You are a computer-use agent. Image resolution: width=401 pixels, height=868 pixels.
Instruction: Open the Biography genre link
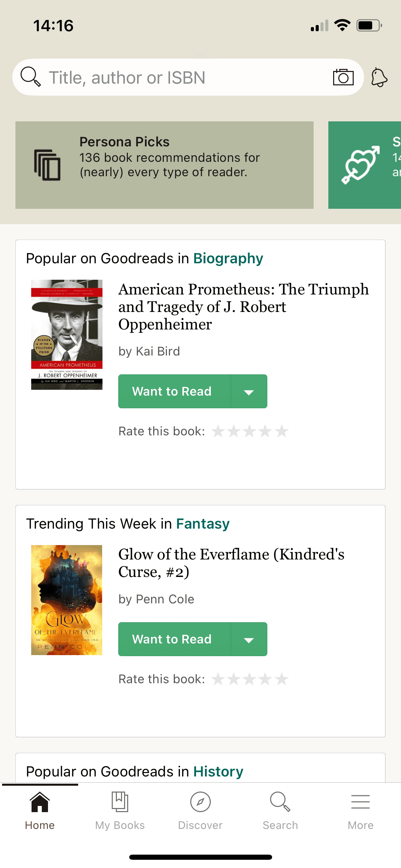click(228, 258)
